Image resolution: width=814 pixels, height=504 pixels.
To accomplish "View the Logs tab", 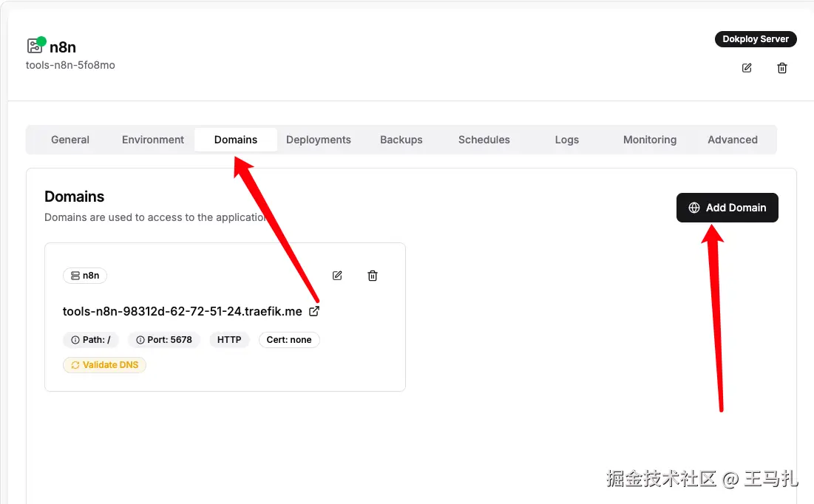I will [x=567, y=140].
